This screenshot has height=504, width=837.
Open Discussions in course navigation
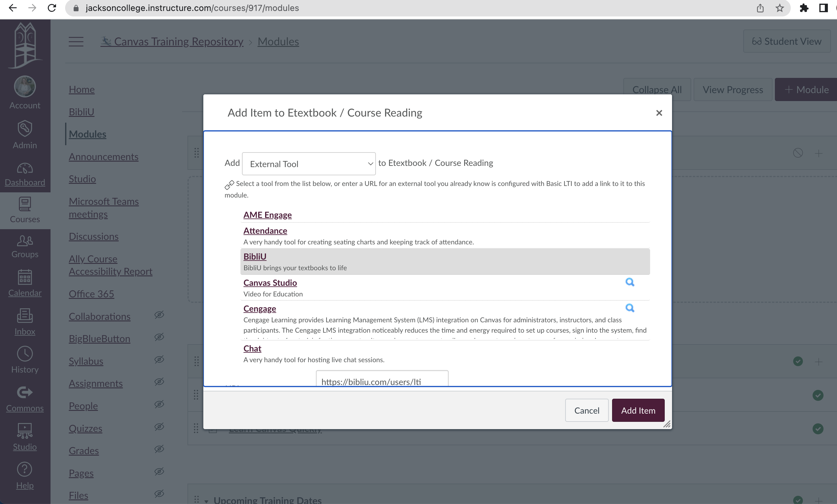coord(94,236)
